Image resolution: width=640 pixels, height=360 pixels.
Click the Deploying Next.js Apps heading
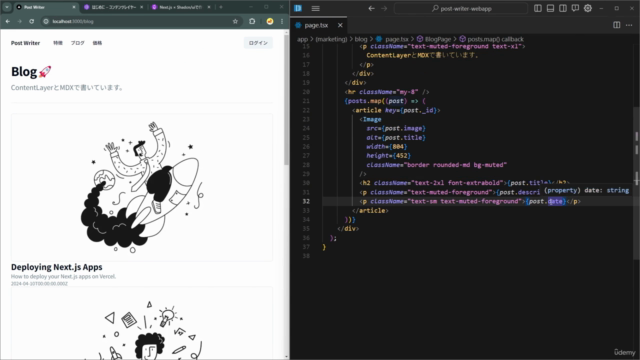click(57, 267)
